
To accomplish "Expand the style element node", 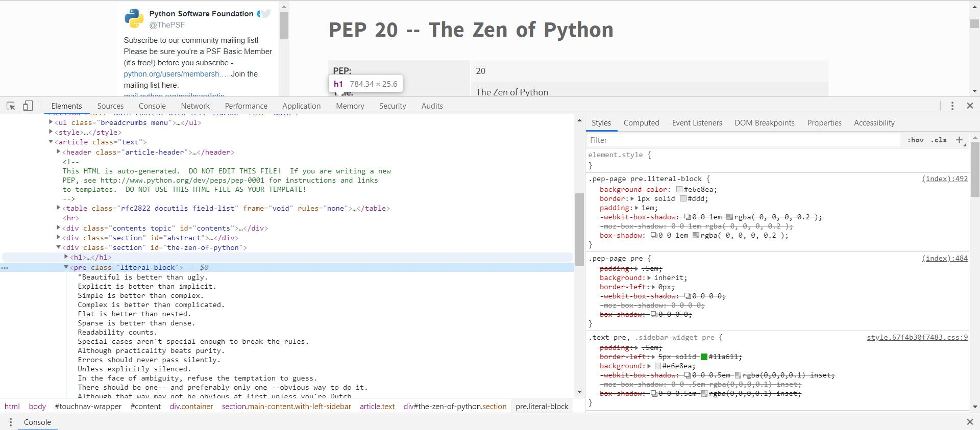I will (51, 132).
